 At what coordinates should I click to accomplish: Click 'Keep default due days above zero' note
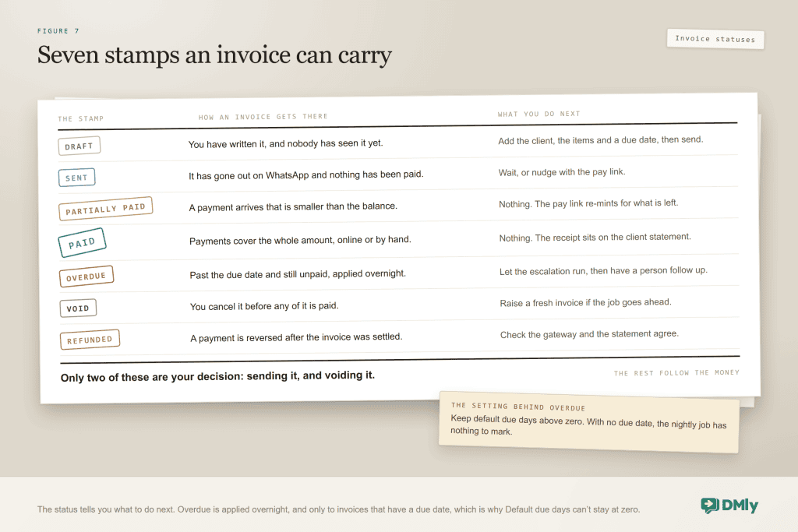(588, 426)
